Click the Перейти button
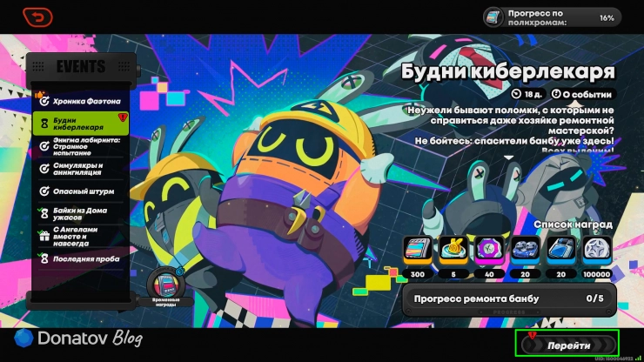Screen dimensions: 644x362 (x=568, y=345)
